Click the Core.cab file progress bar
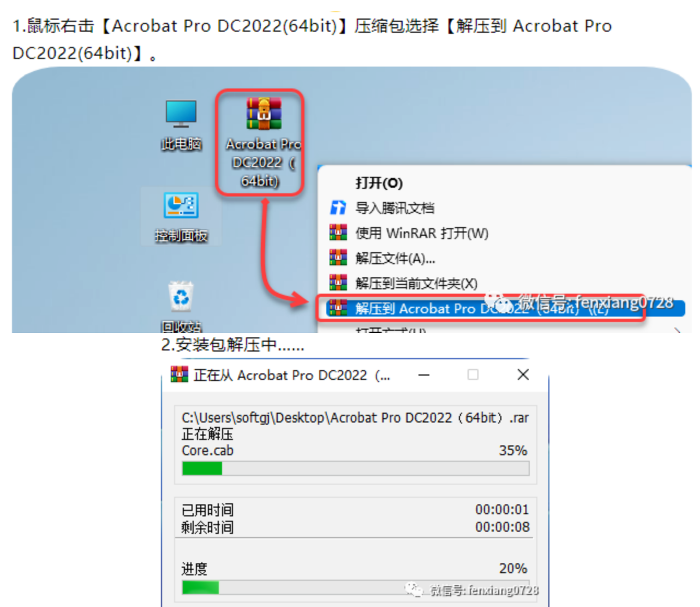This screenshot has width=700, height=607. 356,468
